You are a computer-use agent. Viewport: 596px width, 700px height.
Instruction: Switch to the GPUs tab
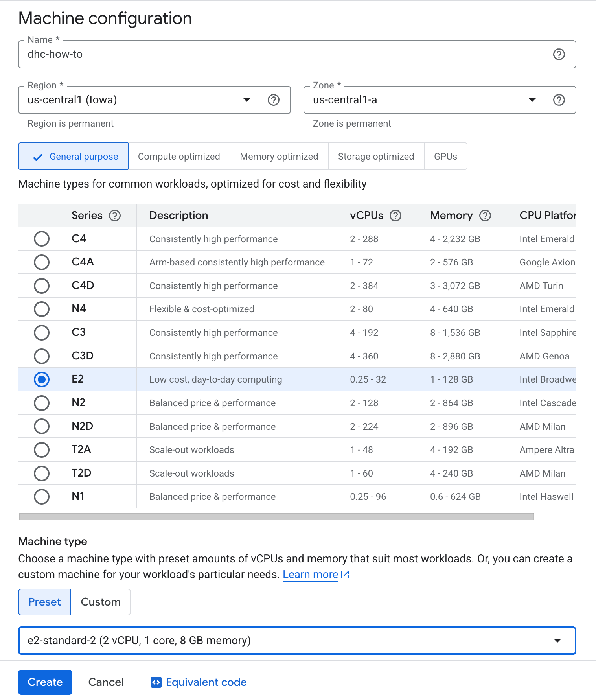pyautogui.click(x=445, y=157)
